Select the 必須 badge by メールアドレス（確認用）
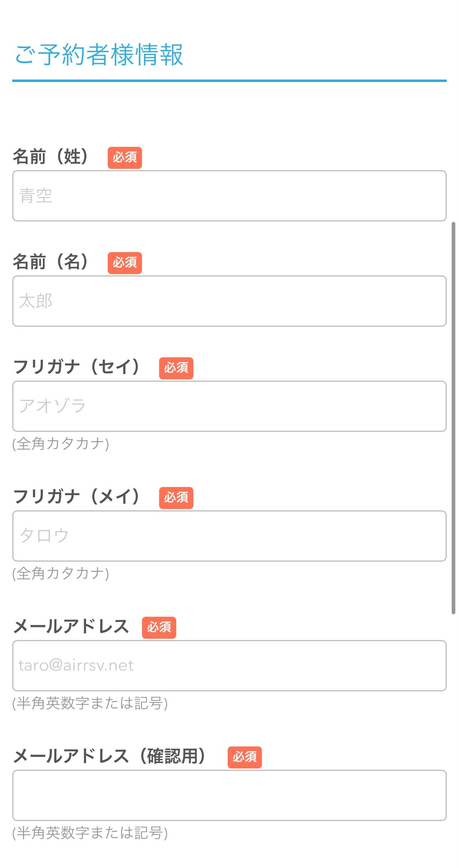Viewport: 459px width, 868px height. [245, 757]
